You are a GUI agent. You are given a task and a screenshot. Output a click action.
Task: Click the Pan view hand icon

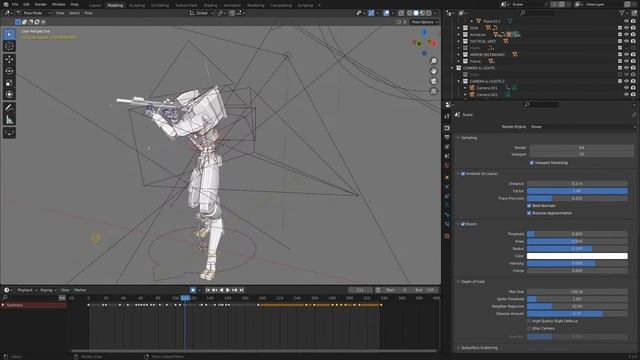click(433, 71)
